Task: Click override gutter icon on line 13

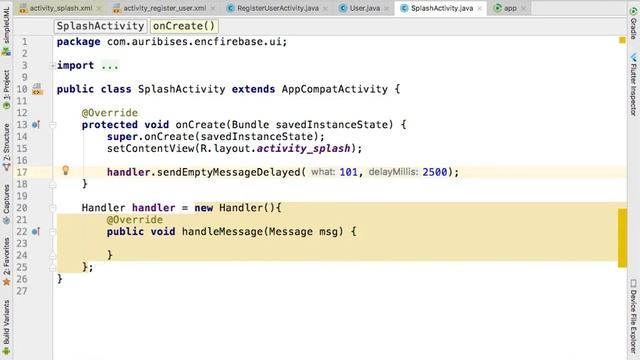Action: [x=36, y=125]
